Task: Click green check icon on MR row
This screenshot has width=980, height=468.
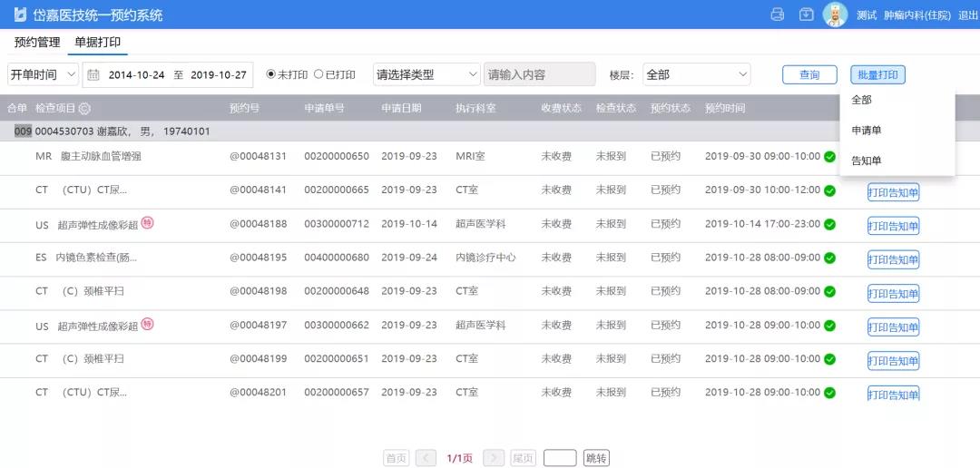Action: (829, 156)
